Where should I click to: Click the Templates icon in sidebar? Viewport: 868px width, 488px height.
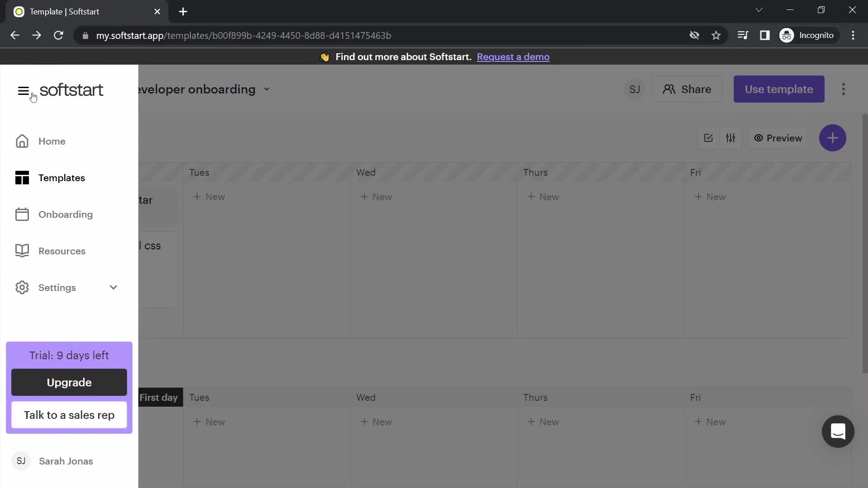pos(21,177)
